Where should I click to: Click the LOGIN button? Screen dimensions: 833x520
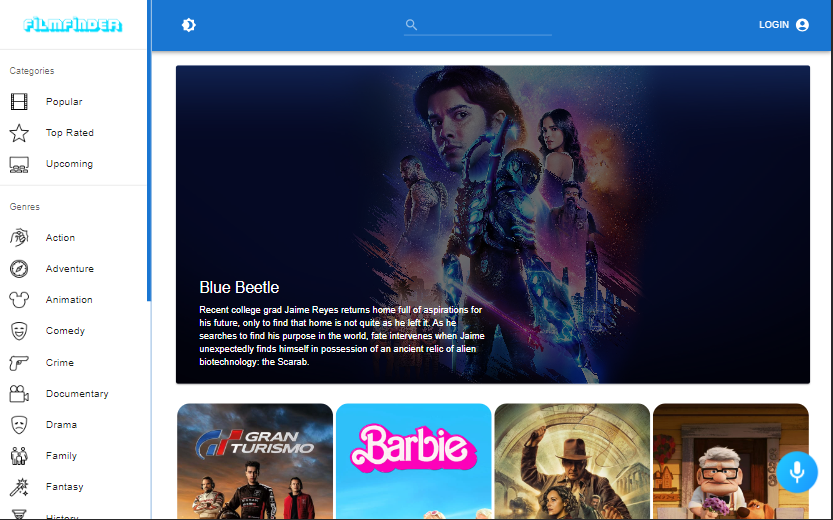(x=774, y=25)
